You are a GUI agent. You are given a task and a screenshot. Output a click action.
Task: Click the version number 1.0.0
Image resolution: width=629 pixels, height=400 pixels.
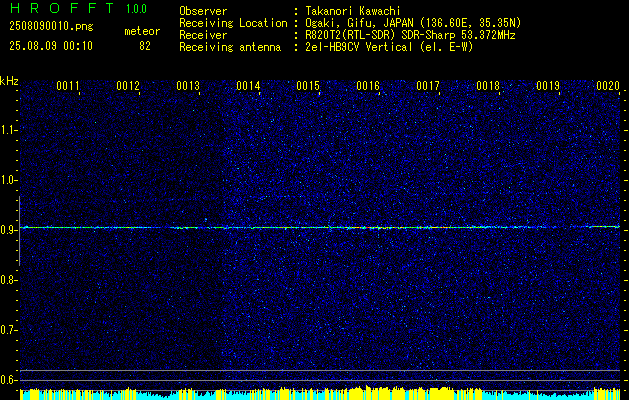[136, 8]
